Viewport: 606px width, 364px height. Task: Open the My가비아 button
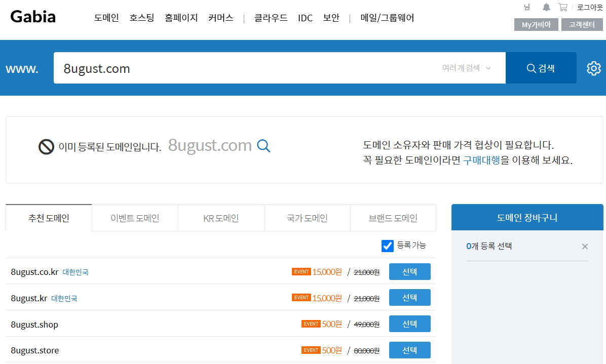pyautogui.click(x=536, y=25)
